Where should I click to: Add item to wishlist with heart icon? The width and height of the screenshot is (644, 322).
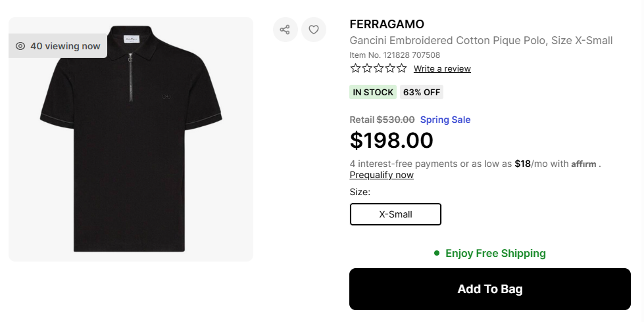[314, 30]
